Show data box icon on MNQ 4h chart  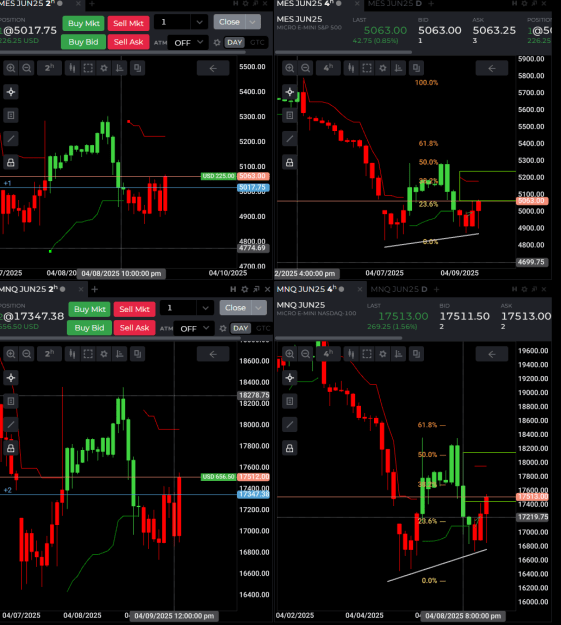290,401
